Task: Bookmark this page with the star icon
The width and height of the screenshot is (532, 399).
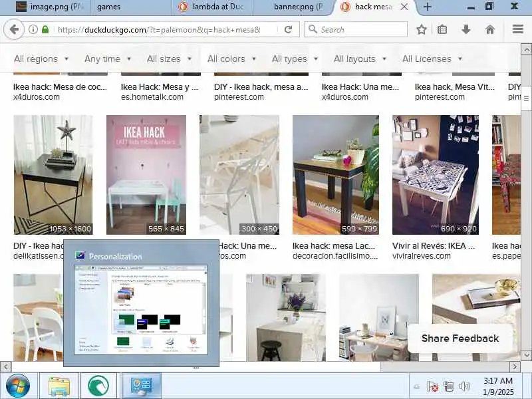Action: 422,29
